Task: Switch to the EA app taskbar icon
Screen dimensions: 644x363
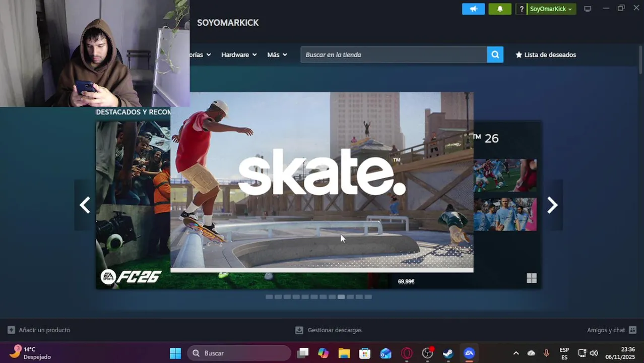Action: (x=469, y=353)
